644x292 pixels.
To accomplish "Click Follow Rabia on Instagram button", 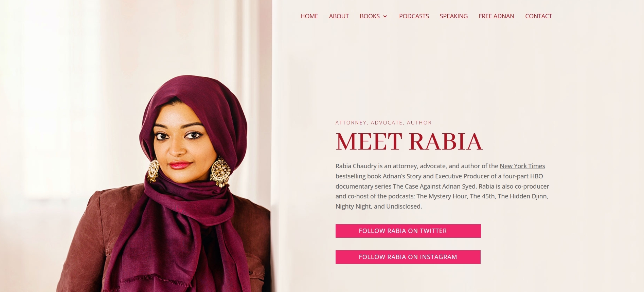I will click(x=408, y=257).
